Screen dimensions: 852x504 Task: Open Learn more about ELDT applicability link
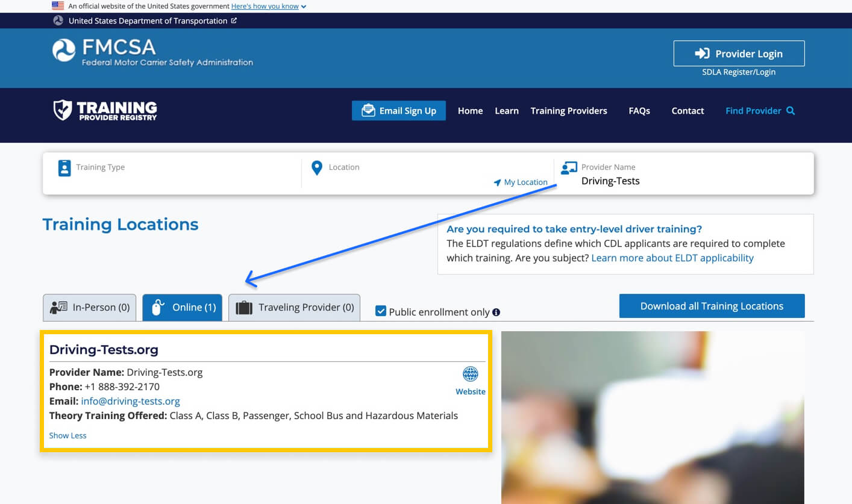[672, 258]
